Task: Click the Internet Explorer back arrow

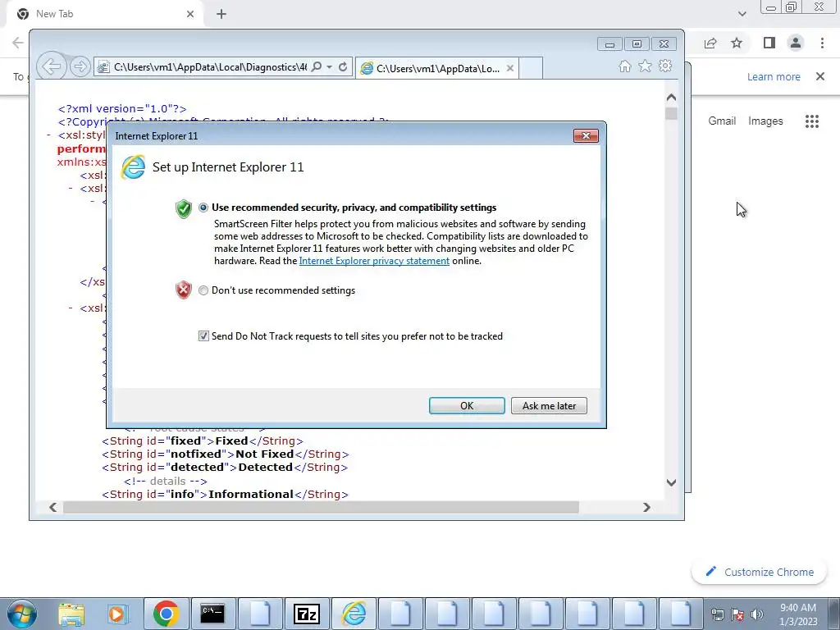Action: click(x=52, y=67)
